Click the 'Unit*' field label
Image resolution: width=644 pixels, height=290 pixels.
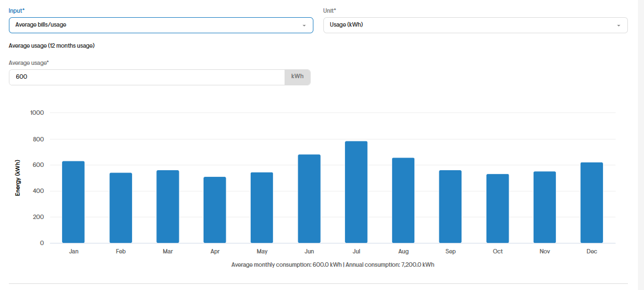(x=330, y=10)
